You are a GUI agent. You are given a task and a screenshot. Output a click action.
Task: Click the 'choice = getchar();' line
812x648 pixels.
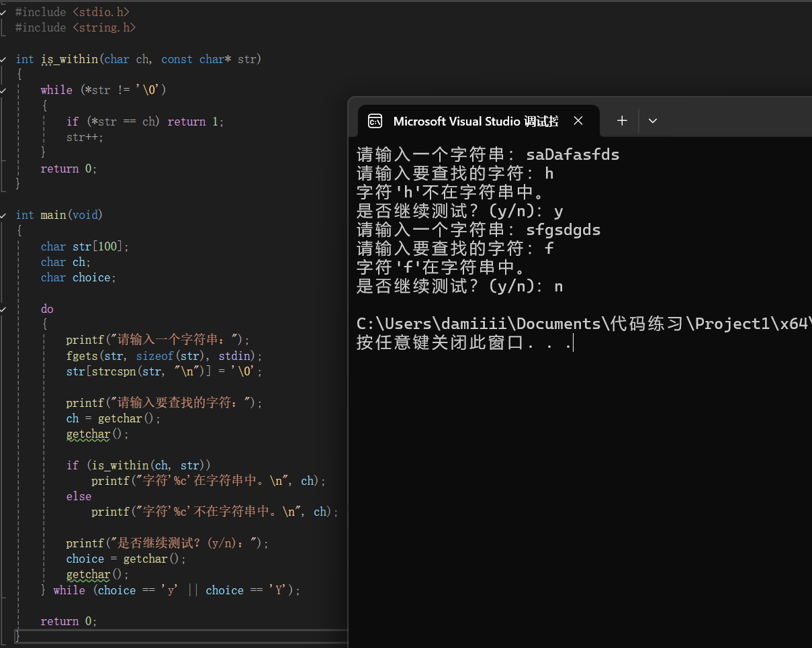[126, 559]
